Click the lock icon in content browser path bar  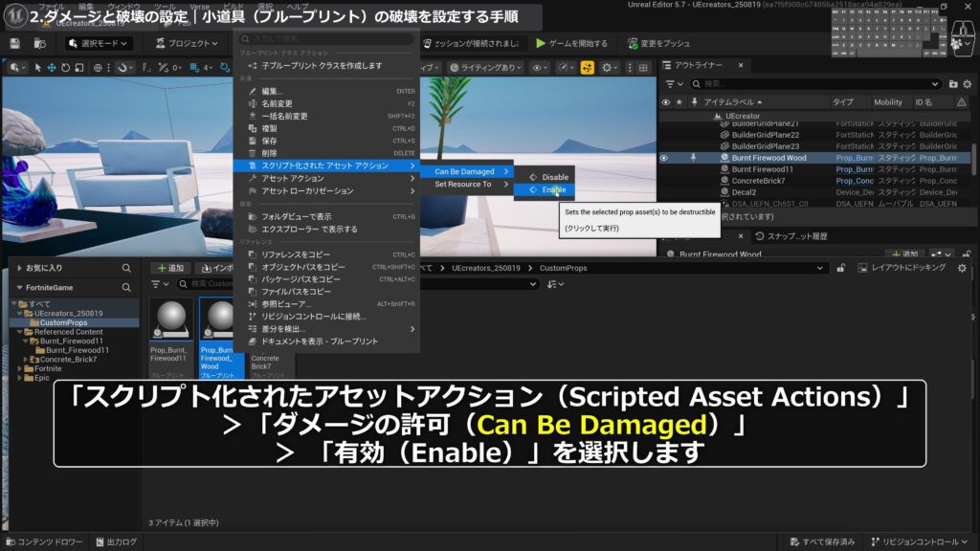(840, 268)
